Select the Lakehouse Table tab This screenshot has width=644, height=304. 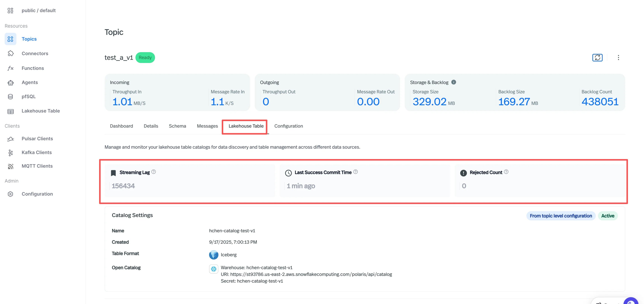pos(246,126)
